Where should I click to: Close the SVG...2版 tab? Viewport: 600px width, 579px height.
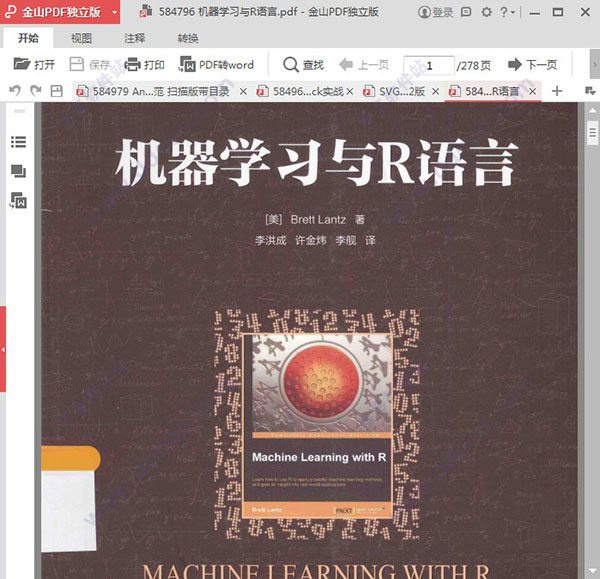[x=435, y=91]
